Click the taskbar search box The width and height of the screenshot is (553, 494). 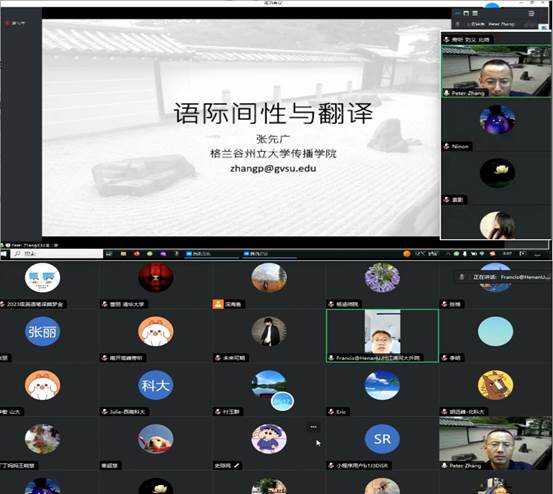click(x=57, y=254)
